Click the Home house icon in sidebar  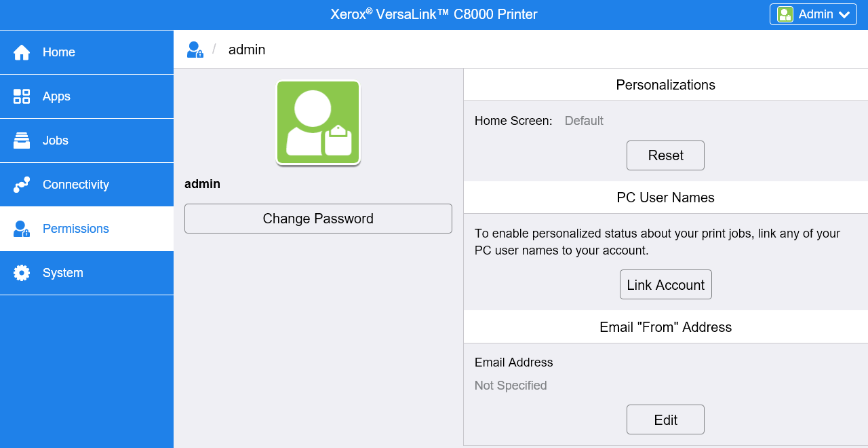[x=22, y=52]
